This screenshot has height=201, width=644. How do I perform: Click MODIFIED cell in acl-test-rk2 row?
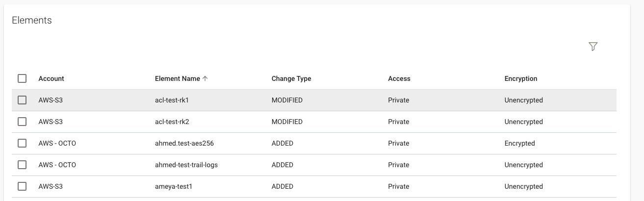pos(287,122)
